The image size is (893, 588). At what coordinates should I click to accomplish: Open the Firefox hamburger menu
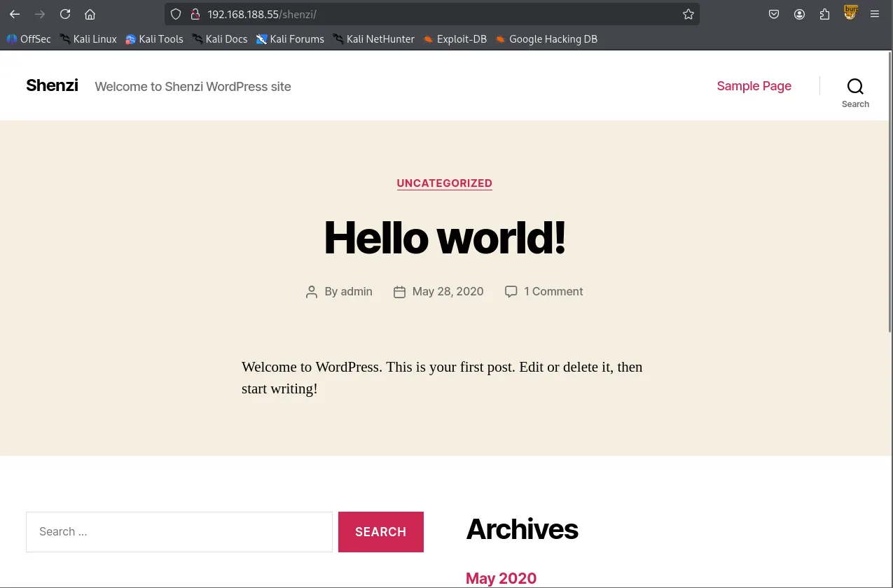875,14
